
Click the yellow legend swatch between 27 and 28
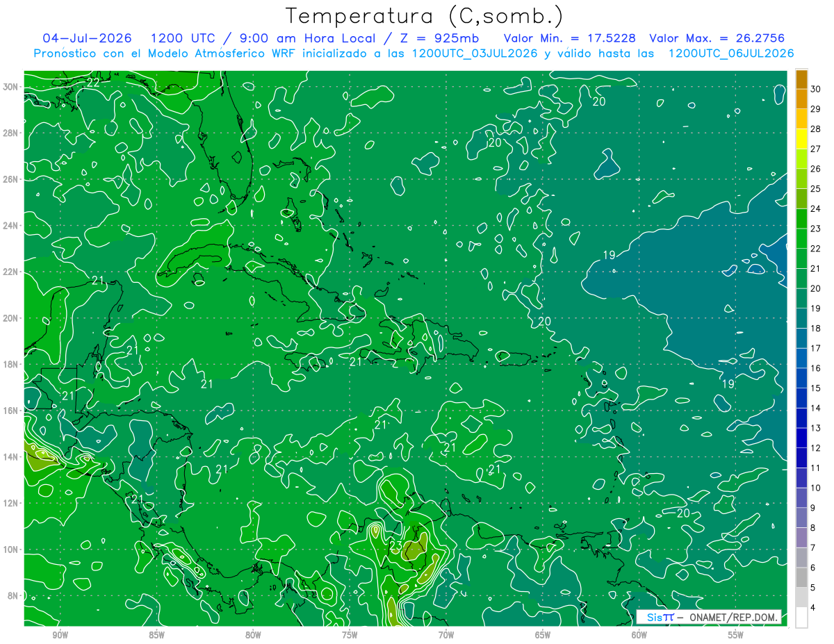click(x=801, y=139)
